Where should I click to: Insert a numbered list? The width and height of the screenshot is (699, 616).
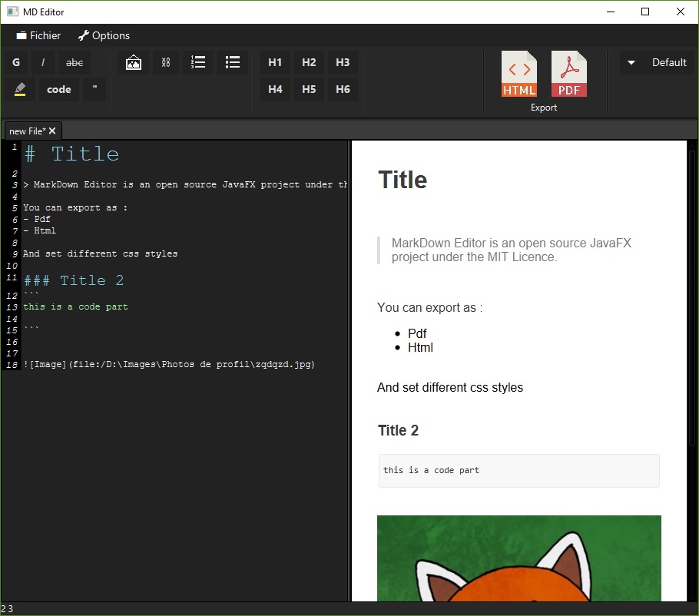click(x=198, y=63)
